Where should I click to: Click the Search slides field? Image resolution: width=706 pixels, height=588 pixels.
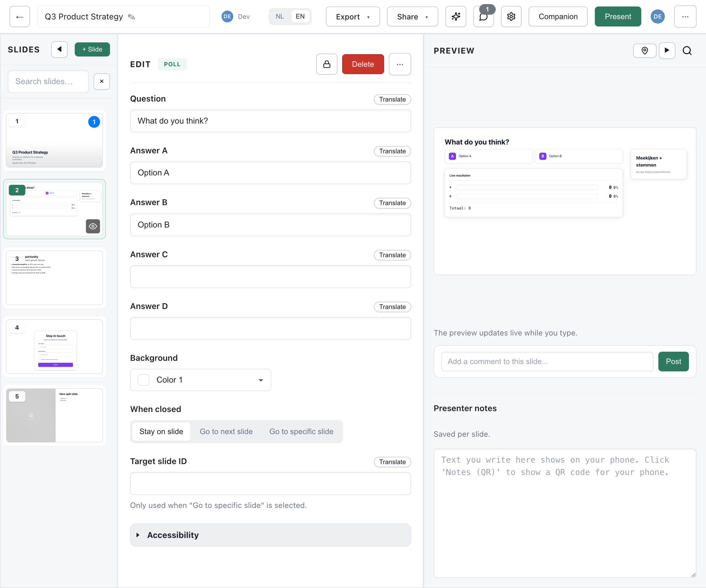tap(48, 82)
